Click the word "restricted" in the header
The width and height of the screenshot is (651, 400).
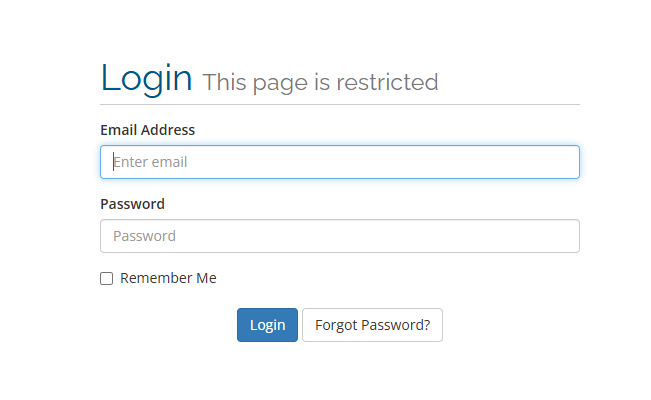[x=387, y=82]
